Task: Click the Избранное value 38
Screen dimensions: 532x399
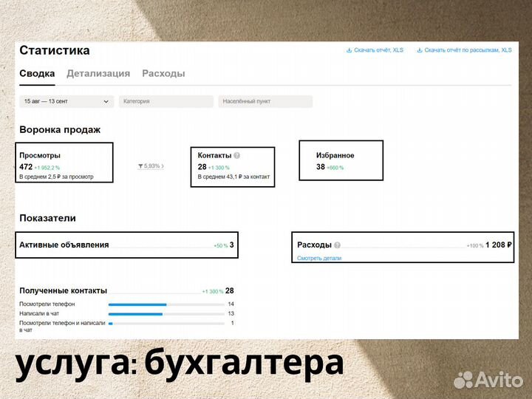Action: tap(321, 167)
